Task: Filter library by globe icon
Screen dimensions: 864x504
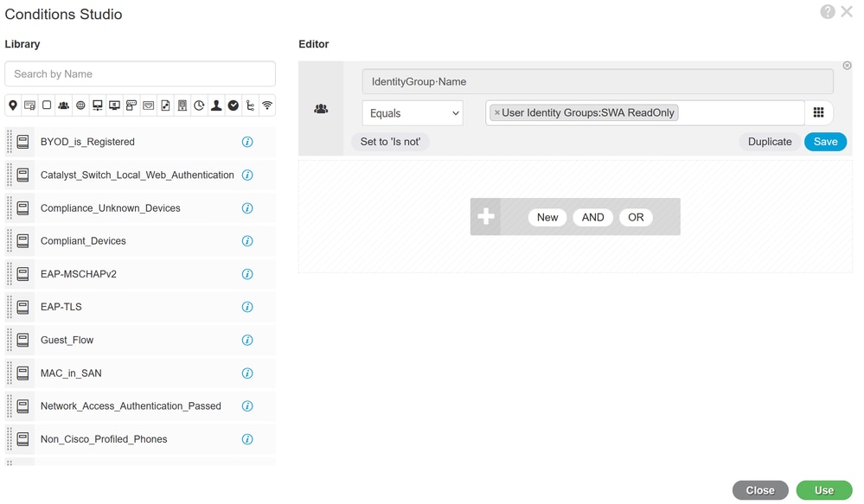Action: (80, 105)
